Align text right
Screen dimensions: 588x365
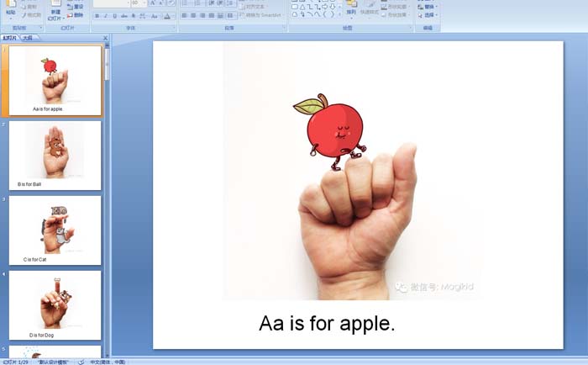(202, 15)
